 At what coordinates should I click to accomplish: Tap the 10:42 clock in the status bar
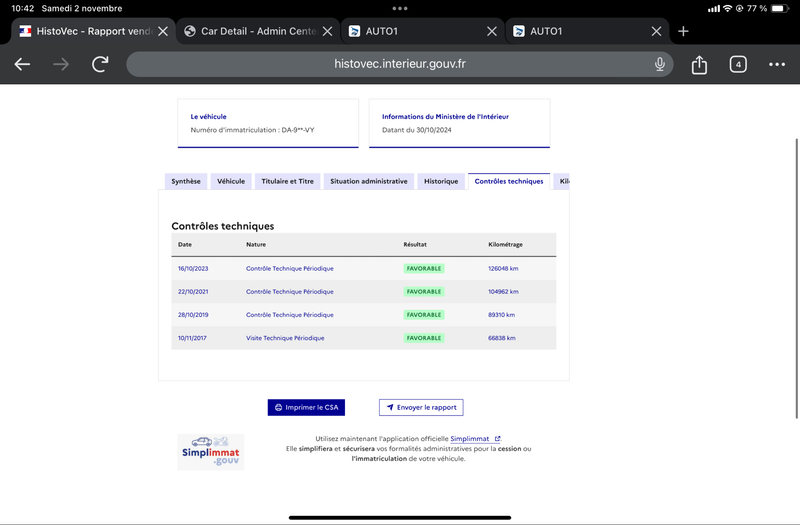click(x=22, y=8)
